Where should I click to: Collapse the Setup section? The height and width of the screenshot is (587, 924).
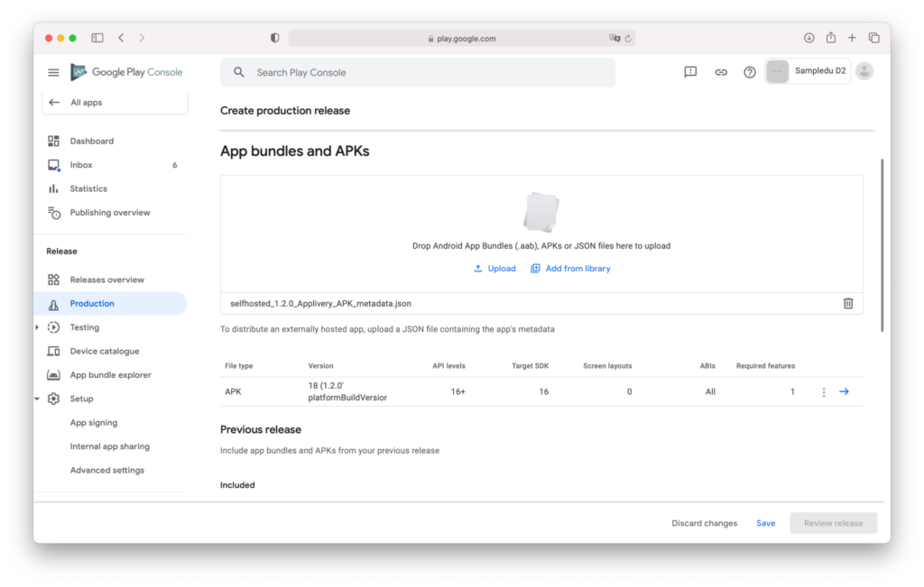[x=38, y=398]
